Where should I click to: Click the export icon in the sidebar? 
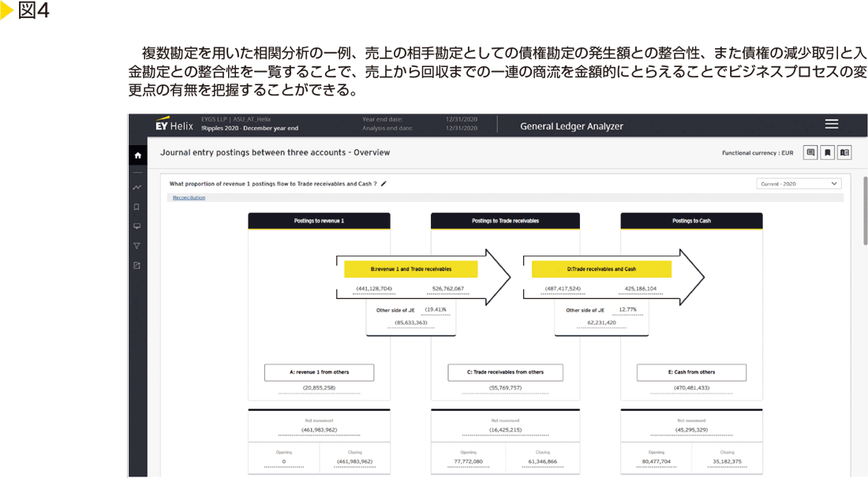coord(137,265)
